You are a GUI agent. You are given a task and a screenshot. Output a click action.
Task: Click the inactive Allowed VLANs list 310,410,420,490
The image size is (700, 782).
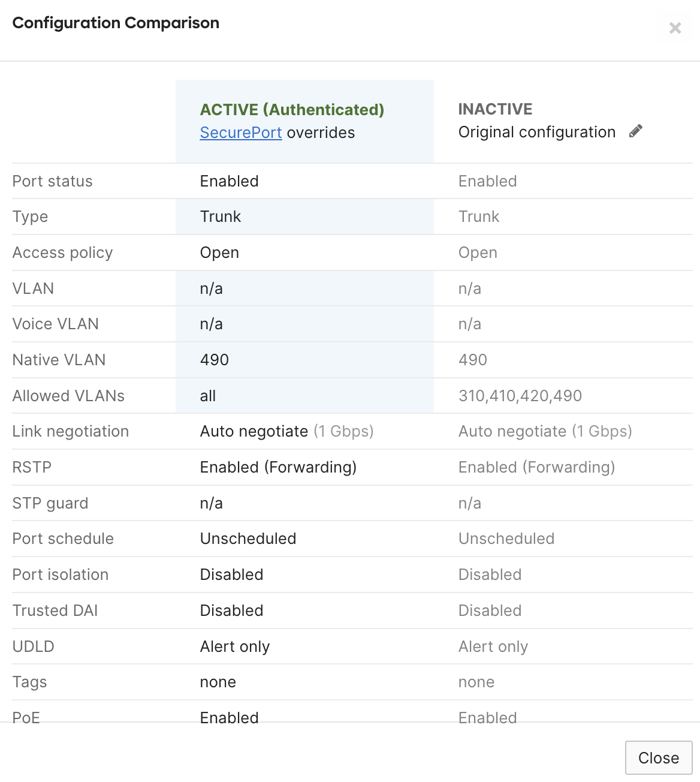tap(520, 395)
